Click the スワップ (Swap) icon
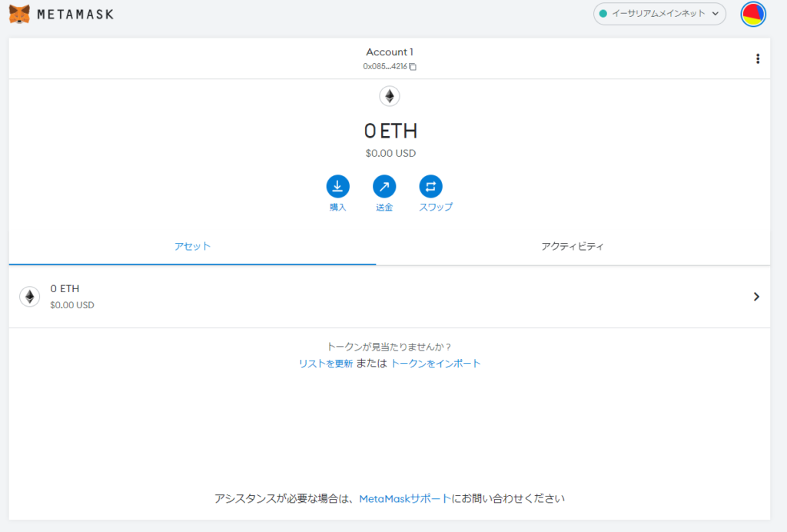 click(430, 186)
